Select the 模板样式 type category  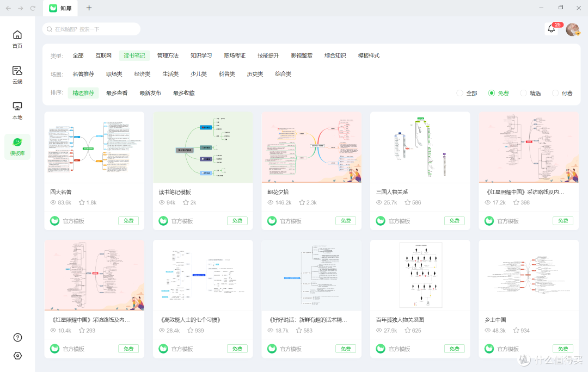point(369,55)
